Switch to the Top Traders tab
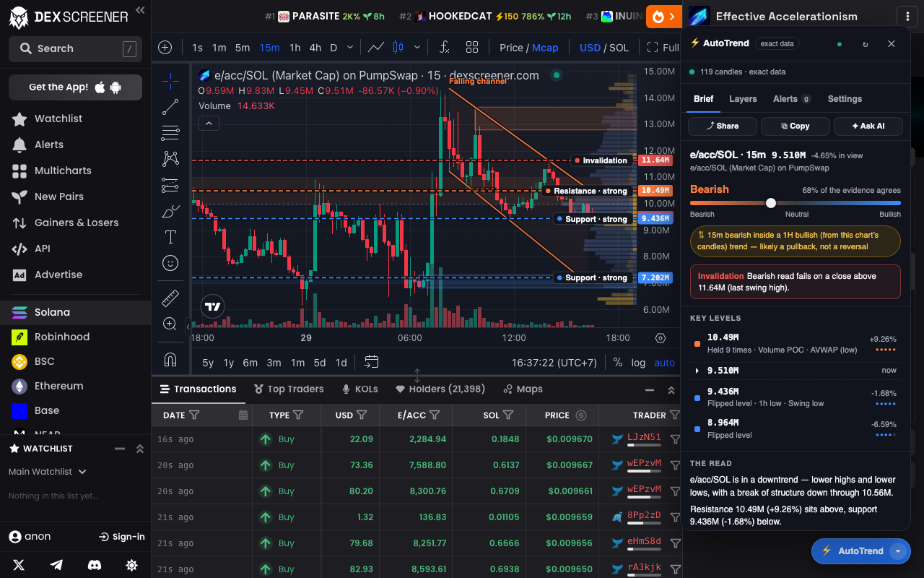 (289, 389)
